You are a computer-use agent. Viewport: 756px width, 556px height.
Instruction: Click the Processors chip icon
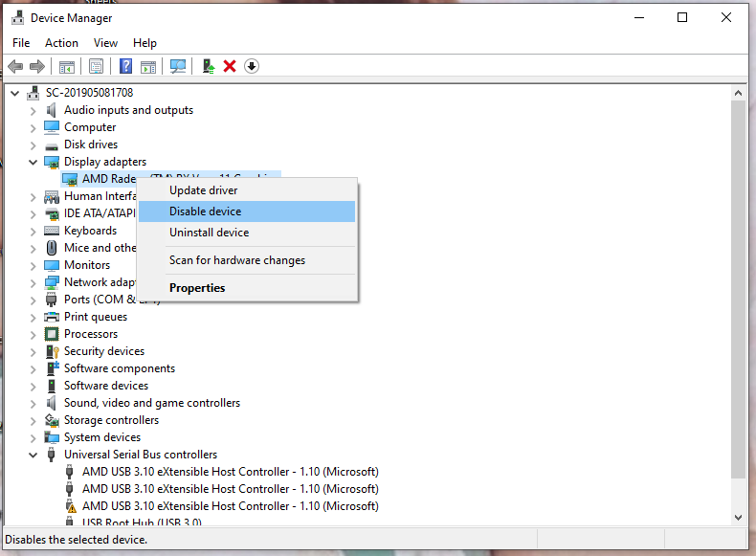coord(52,334)
